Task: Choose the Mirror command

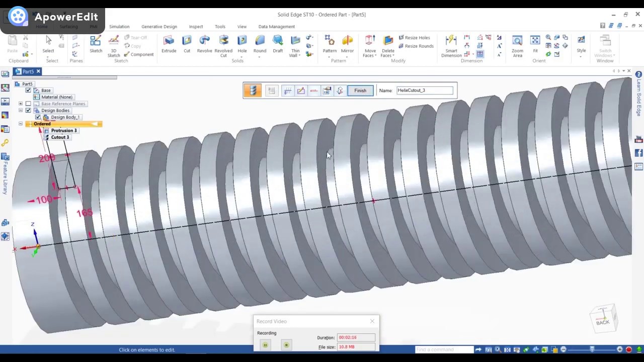Action: pos(347,44)
